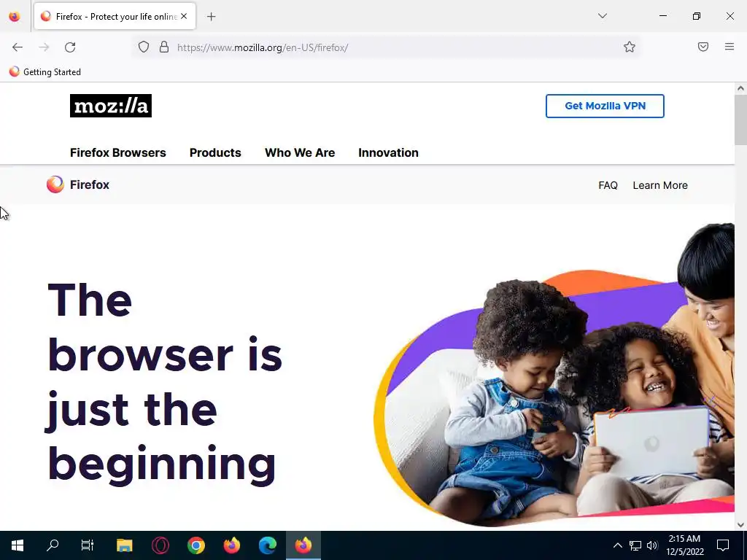Reload the current page
The height and width of the screenshot is (560, 747).
(x=70, y=47)
